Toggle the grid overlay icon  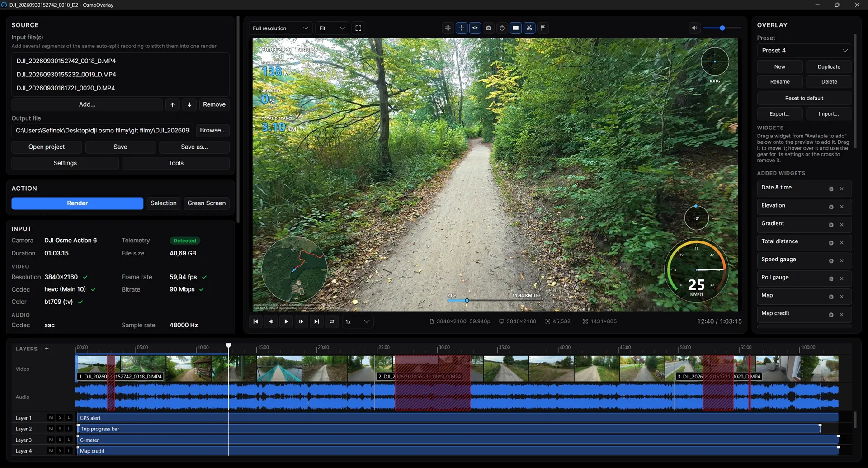(x=448, y=28)
